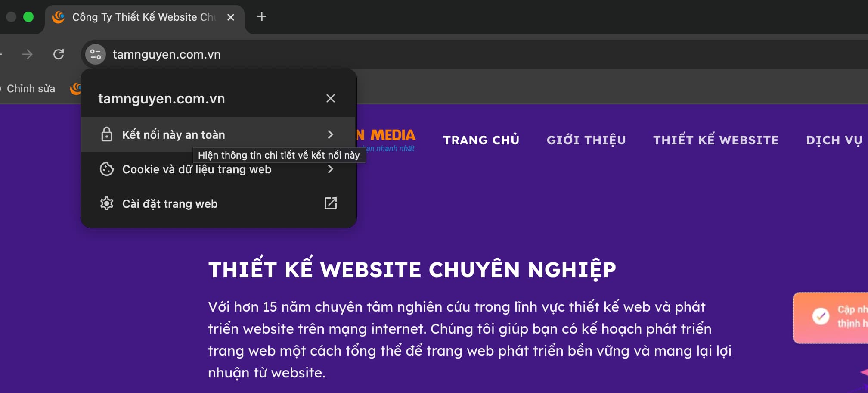Screen dimensions: 868x393
Task: Click the site information icon in the address bar
Action: pyautogui.click(x=95, y=54)
